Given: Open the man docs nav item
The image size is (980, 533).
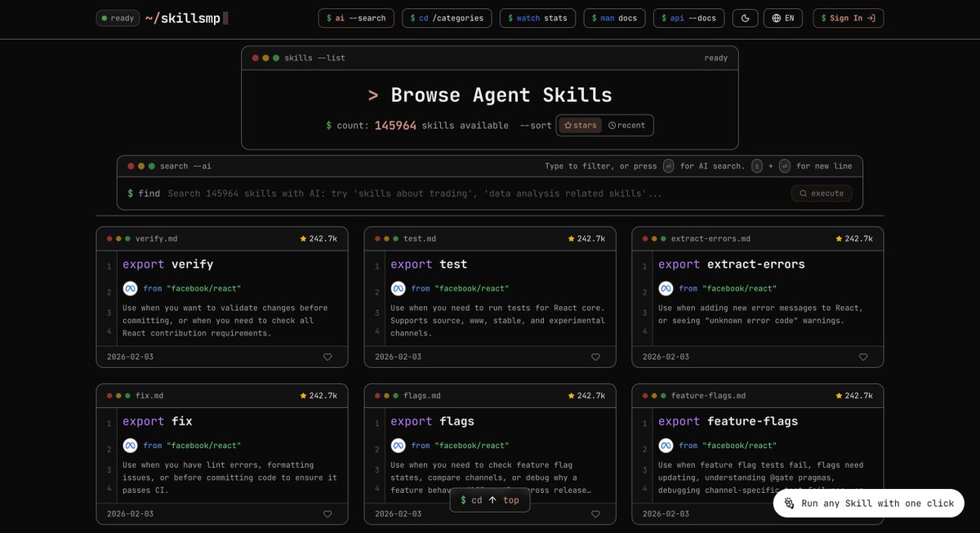Looking at the screenshot, I should pos(615,18).
